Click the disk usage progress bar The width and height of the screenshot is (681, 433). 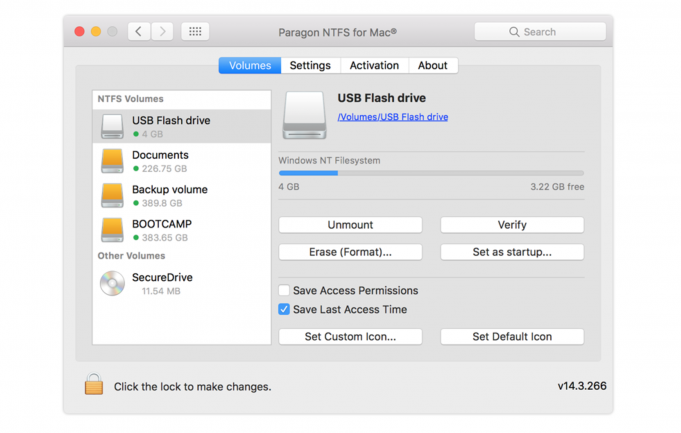click(431, 173)
